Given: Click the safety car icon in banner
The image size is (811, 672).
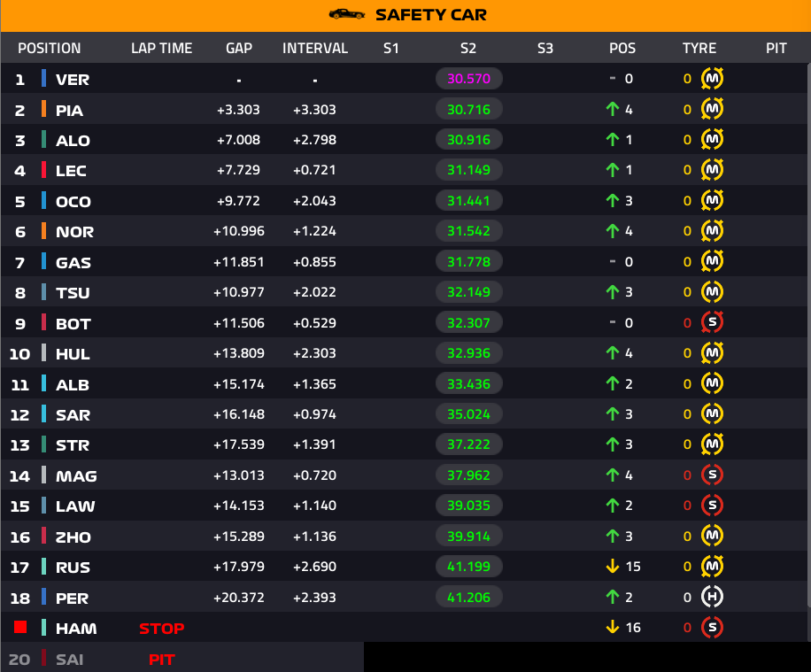Looking at the screenshot, I should pyautogui.click(x=346, y=14).
